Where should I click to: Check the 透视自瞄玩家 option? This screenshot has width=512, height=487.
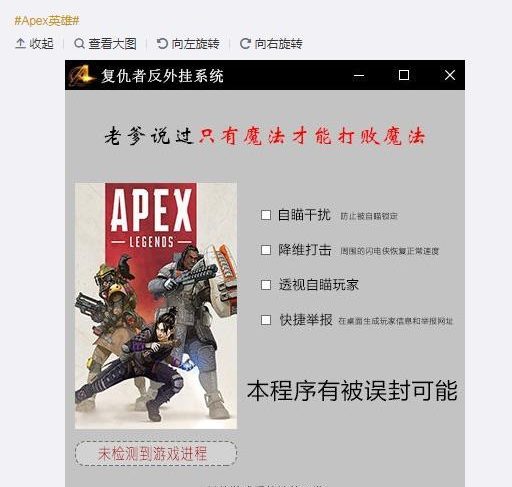click(266, 285)
